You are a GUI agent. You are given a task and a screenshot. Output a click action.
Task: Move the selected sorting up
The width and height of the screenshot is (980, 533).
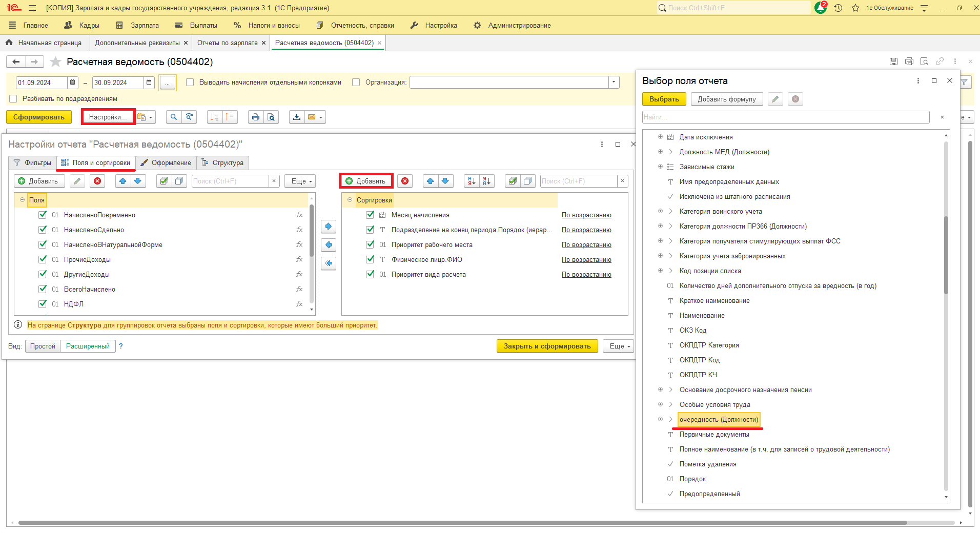coord(430,181)
